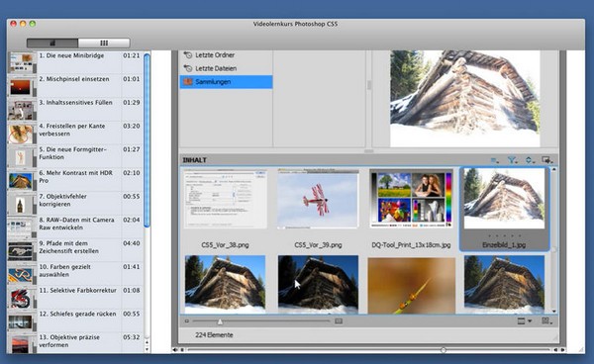Click the Letzte Ordner clock icon
The image size is (594, 364).
pos(188,54)
